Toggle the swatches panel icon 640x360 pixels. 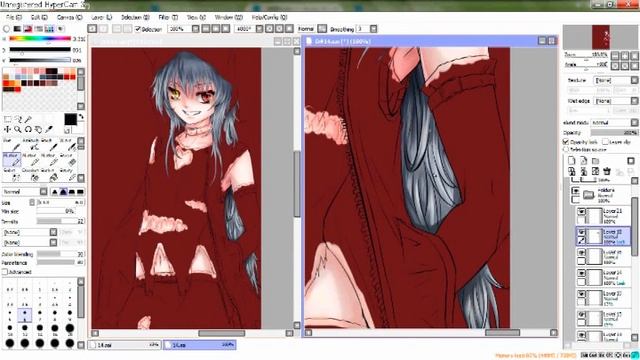[49, 29]
